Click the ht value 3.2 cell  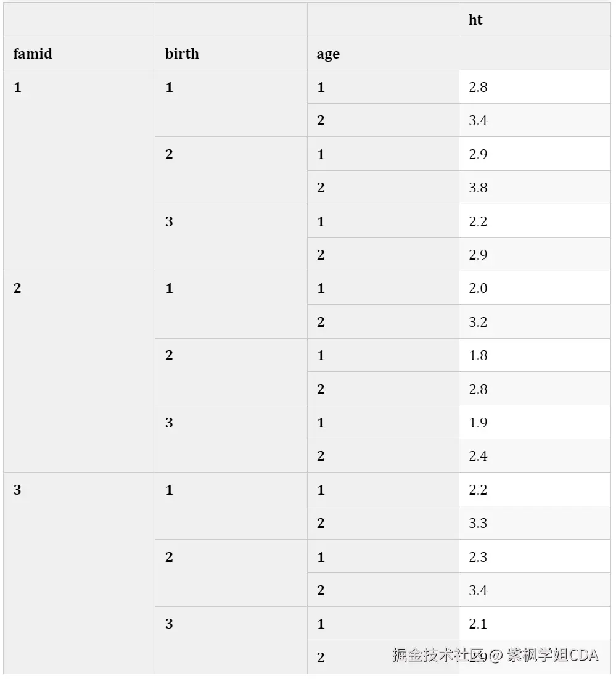478,322
